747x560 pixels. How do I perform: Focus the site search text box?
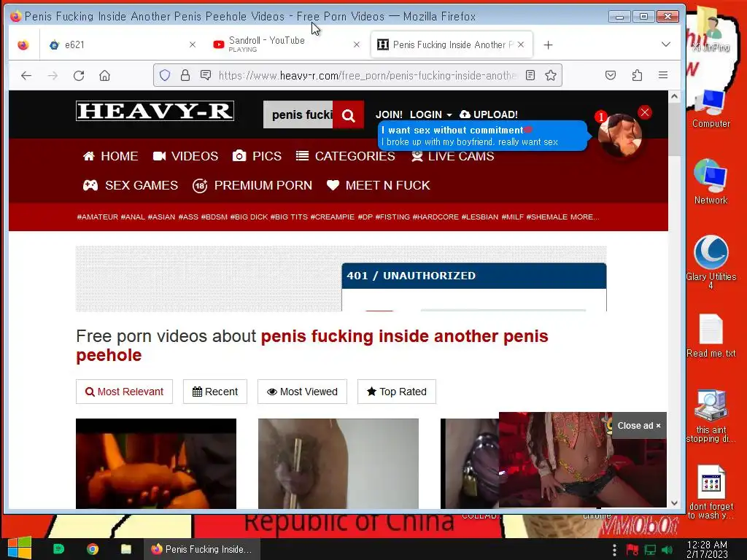(298, 114)
